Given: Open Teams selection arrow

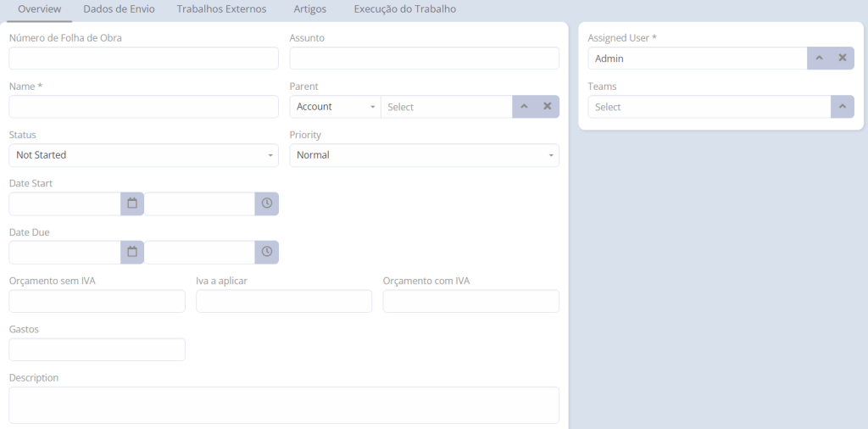Looking at the screenshot, I should pyautogui.click(x=843, y=107).
